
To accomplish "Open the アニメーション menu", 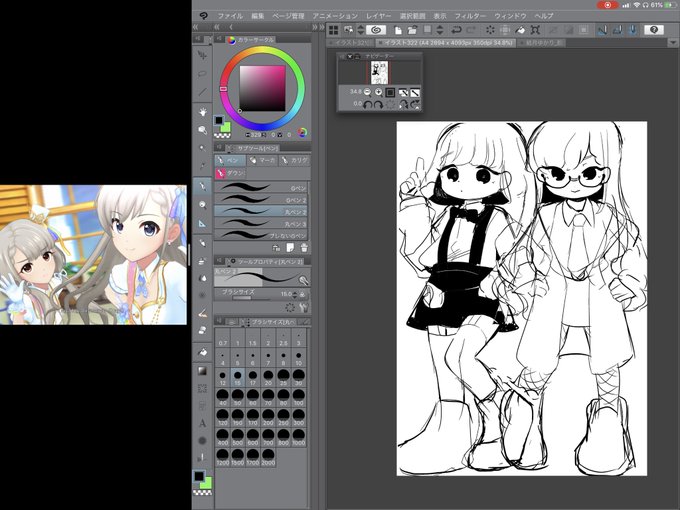I will (335, 16).
